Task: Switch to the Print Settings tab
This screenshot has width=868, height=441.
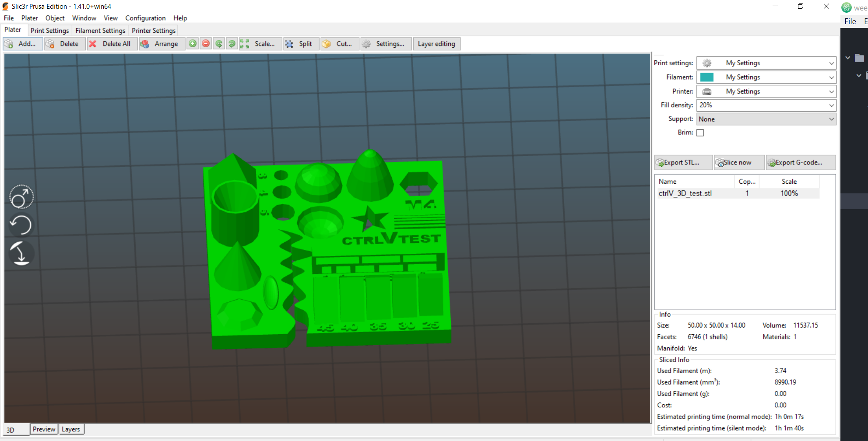Action: [50, 31]
